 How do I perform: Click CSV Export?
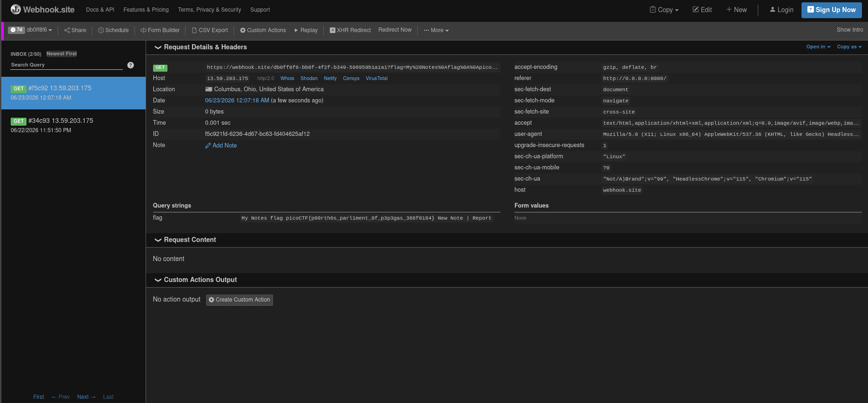[210, 30]
